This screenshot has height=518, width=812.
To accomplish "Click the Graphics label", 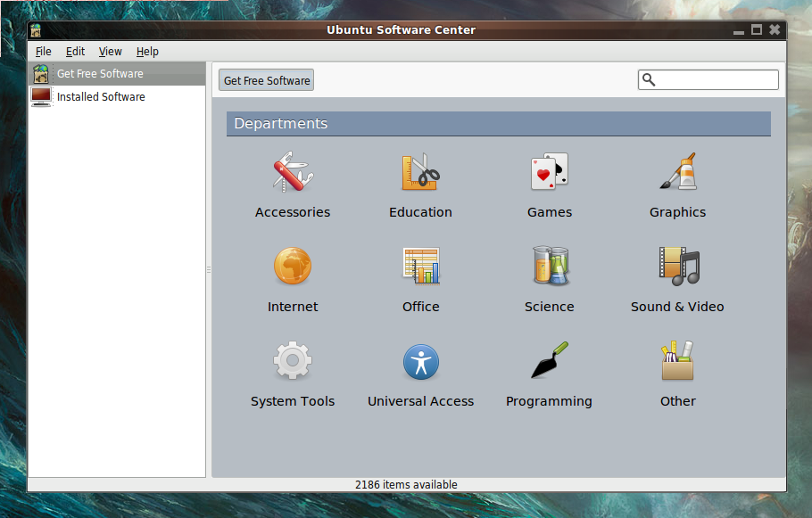I will tap(677, 212).
